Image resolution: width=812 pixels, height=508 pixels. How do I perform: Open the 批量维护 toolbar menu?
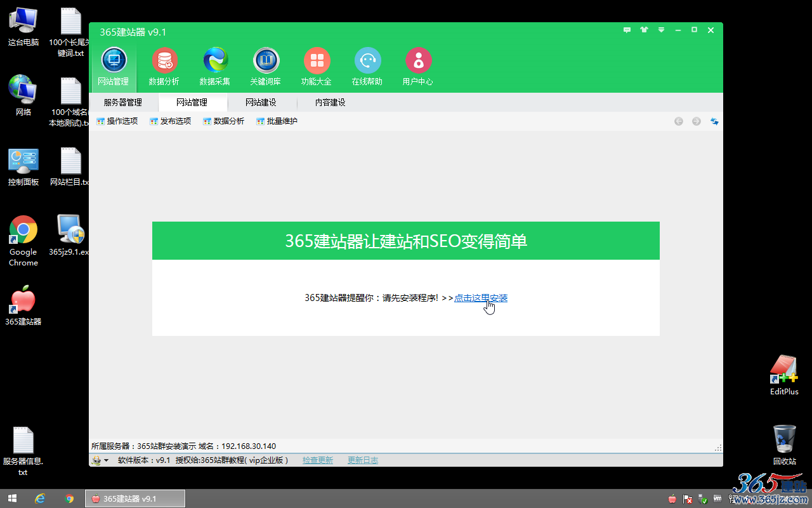tap(277, 121)
